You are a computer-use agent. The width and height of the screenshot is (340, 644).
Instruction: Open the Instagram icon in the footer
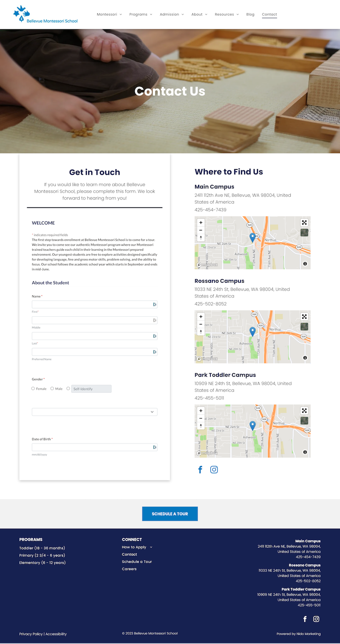coord(316,619)
